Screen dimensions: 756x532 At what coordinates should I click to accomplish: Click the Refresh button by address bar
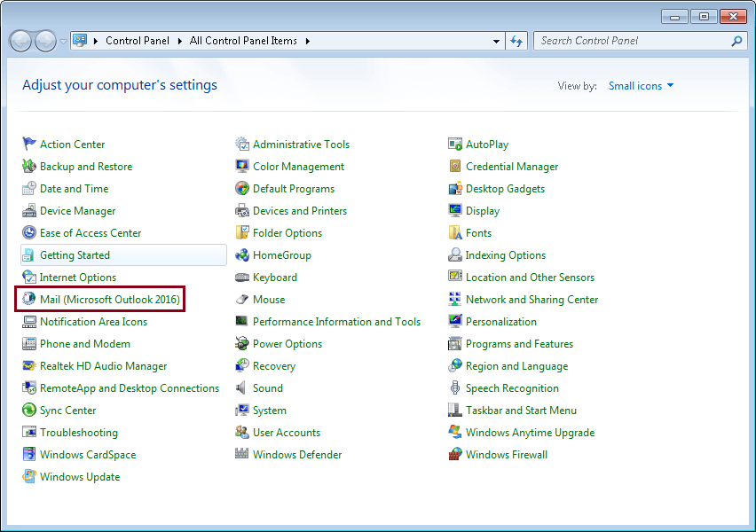pos(516,41)
